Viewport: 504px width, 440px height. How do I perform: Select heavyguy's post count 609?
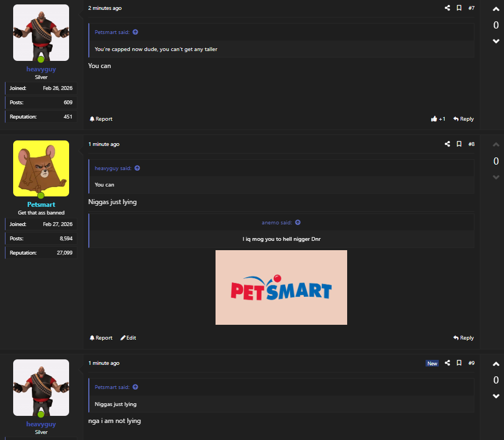point(68,103)
